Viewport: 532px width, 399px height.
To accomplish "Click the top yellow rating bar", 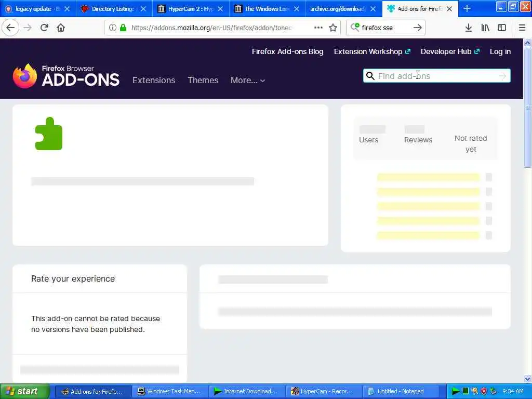I will coord(428,177).
